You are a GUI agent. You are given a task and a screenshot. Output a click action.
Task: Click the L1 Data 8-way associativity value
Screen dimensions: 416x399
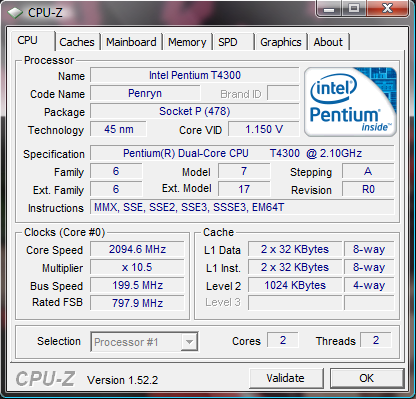point(369,249)
